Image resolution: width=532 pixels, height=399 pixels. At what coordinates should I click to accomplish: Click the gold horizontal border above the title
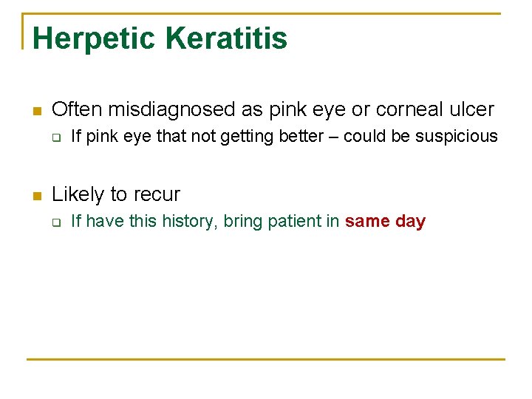pos(262,13)
